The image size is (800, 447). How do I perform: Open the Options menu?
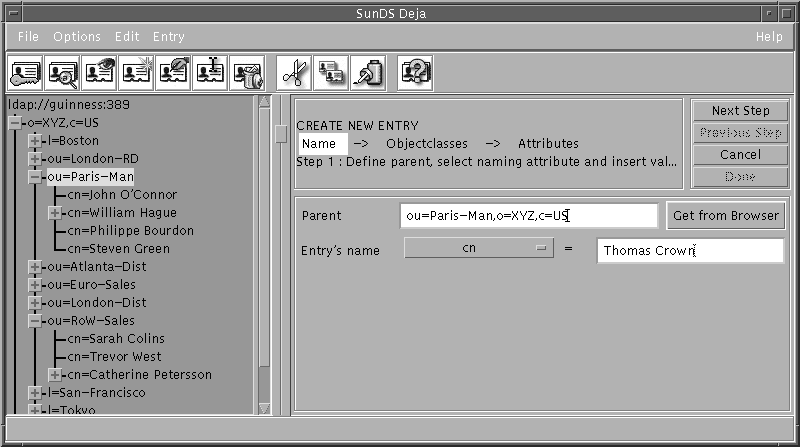(x=77, y=37)
